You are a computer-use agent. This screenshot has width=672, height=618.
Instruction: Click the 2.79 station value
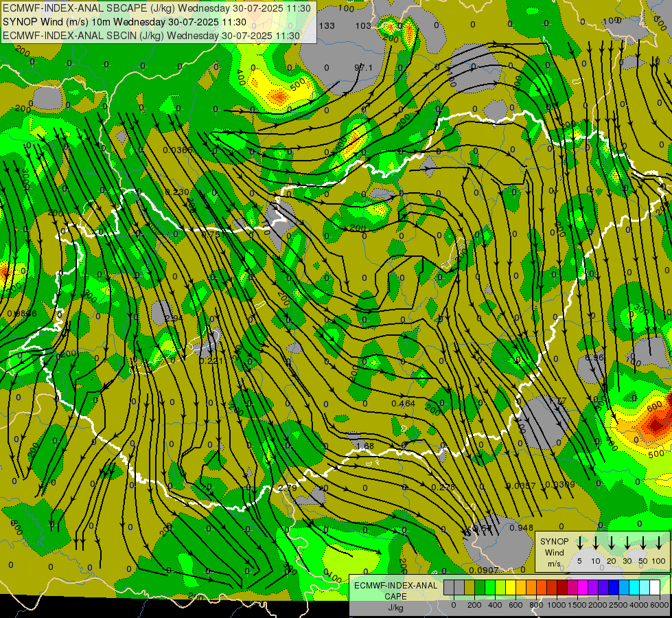pyautogui.click(x=287, y=488)
